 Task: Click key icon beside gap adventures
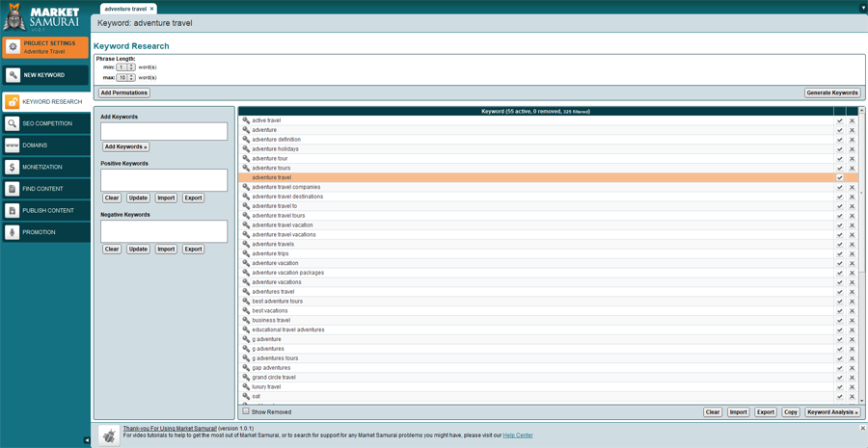(246, 368)
